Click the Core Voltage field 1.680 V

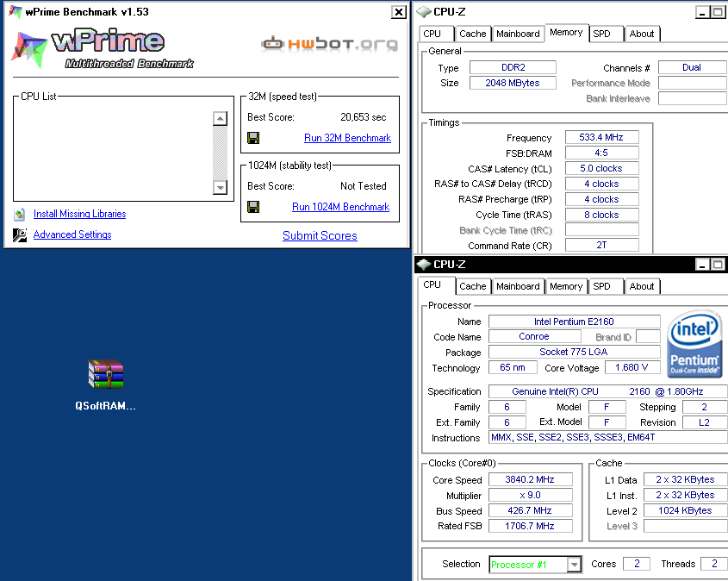(x=632, y=368)
